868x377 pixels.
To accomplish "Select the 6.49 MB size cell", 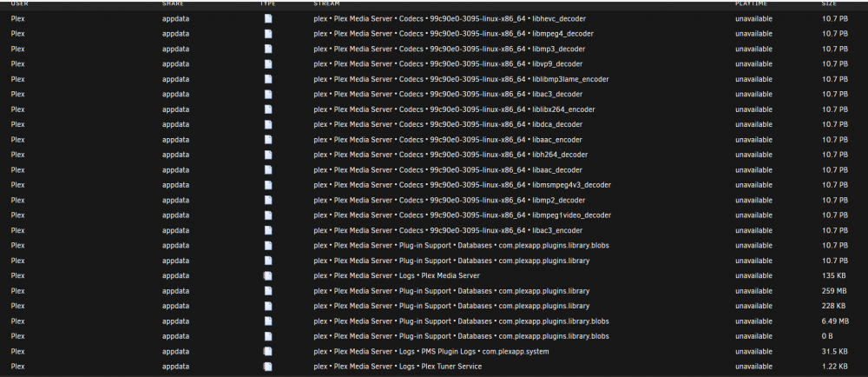I will coord(835,321).
